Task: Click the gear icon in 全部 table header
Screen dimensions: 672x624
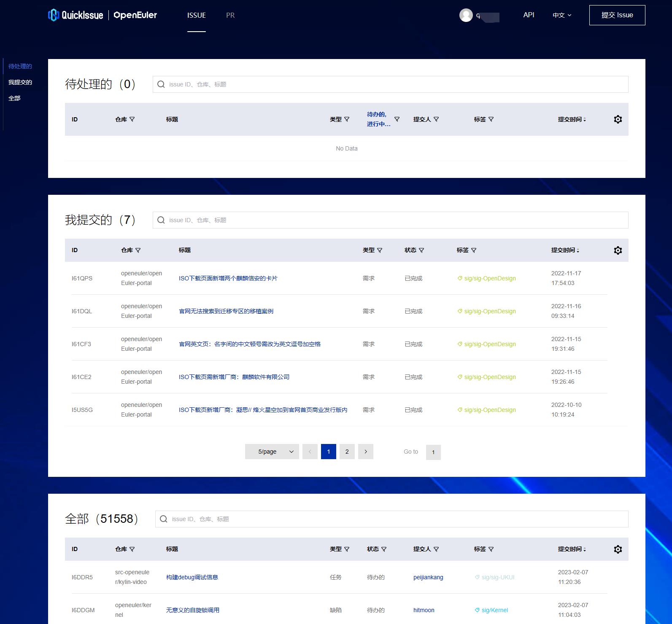Action: point(618,549)
